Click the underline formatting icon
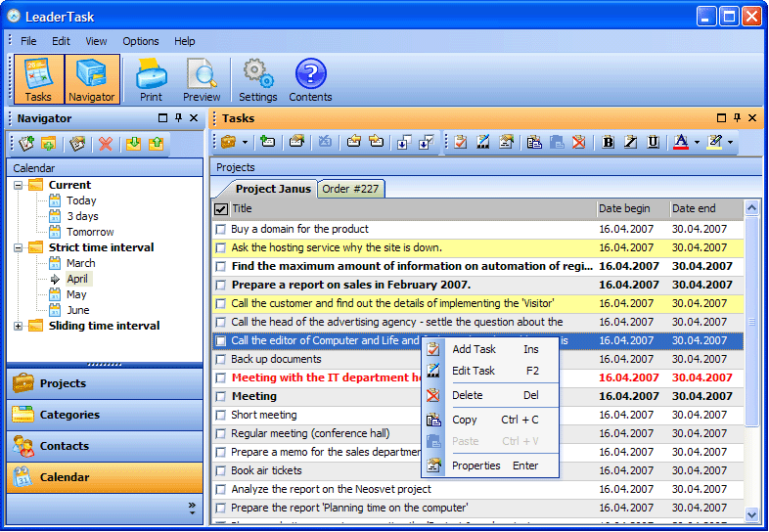 coord(653,143)
